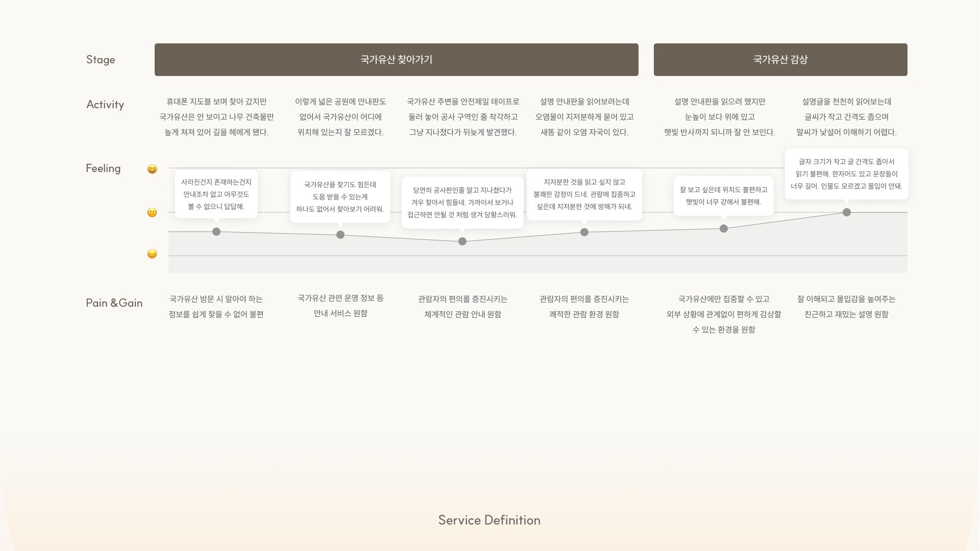Click the neutral face emoji icon
The height and width of the screenshot is (551, 980).
click(x=152, y=212)
